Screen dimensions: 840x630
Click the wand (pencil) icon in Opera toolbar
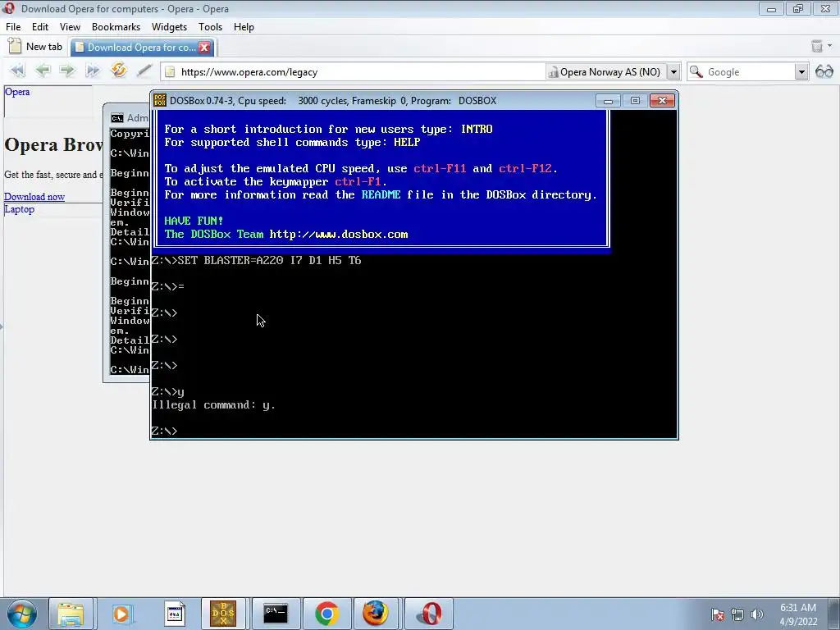coord(144,71)
